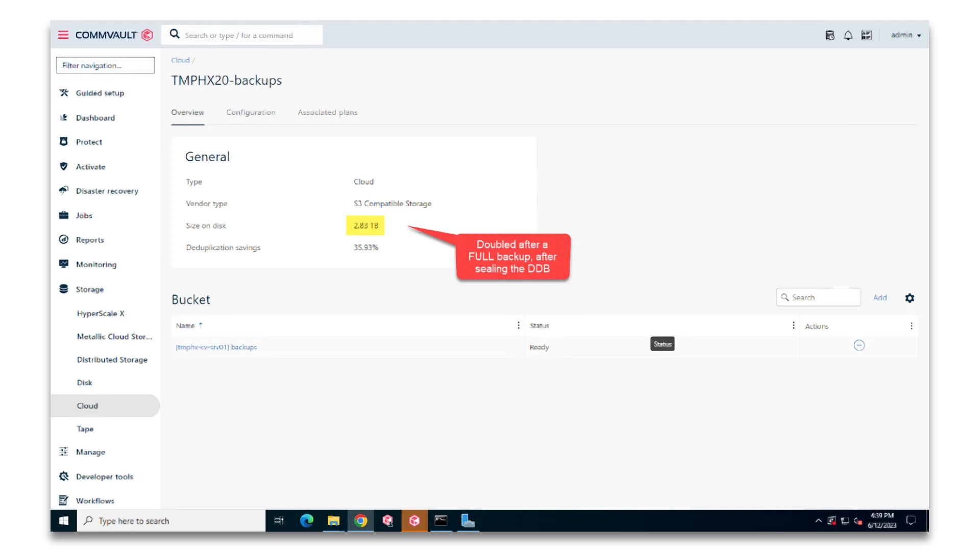The width and height of the screenshot is (980, 551).
Task: Click the Manage sliders icon
Action: (64, 452)
